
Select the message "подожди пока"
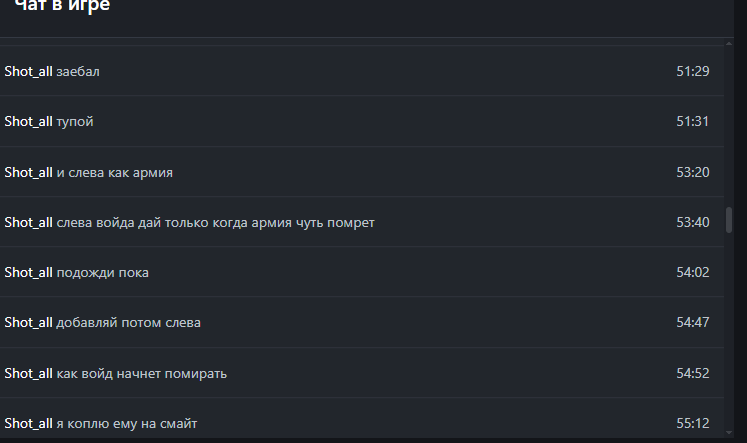tap(102, 273)
